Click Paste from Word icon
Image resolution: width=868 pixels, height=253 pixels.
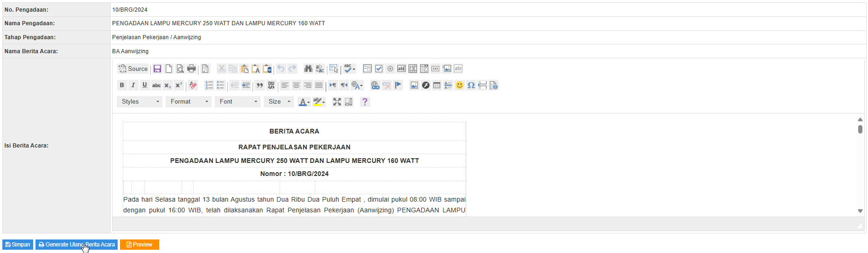pyautogui.click(x=267, y=69)
